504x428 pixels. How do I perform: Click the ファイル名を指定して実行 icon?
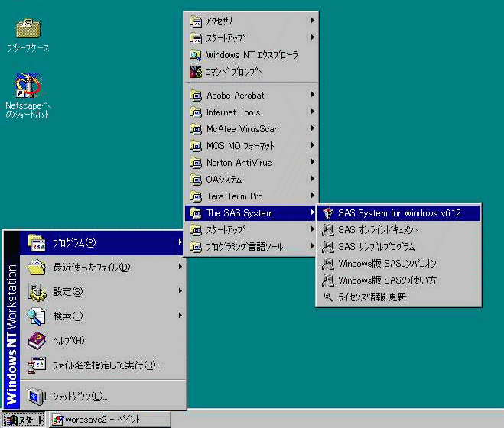[x=37, y=365]
